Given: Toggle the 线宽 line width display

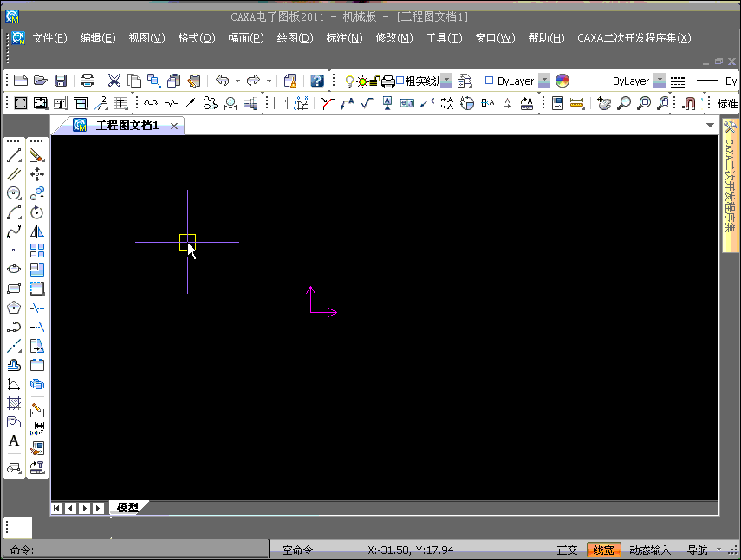Looking at the screenshot, I should point(603,550).
